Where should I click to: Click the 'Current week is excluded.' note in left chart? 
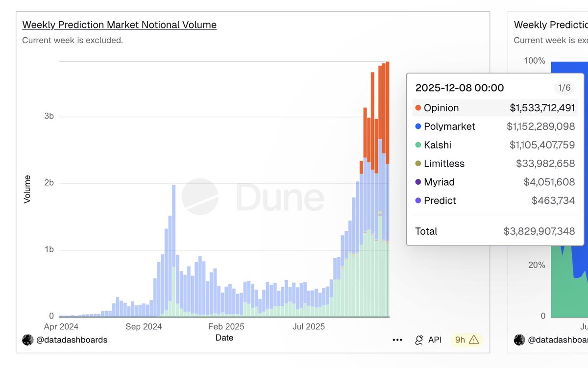click(x=73, y=40)
